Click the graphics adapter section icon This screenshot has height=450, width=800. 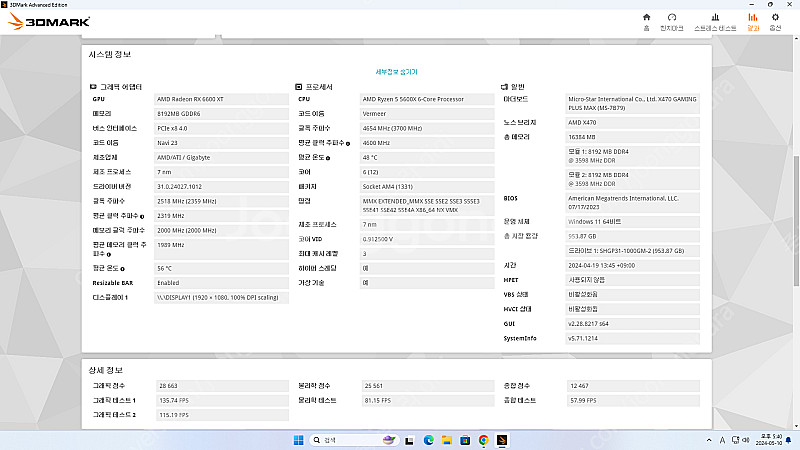(x=93, y=87)
